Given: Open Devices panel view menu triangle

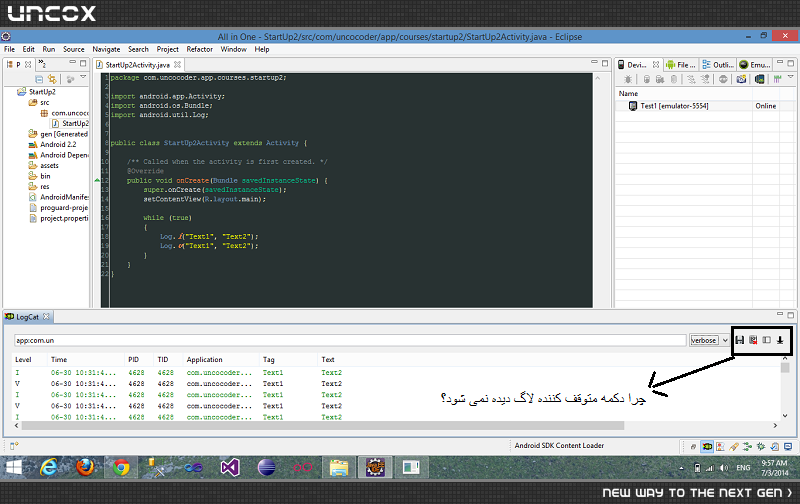Looking at the screenshot, I should pyautogui.click(x=791, y=77).
